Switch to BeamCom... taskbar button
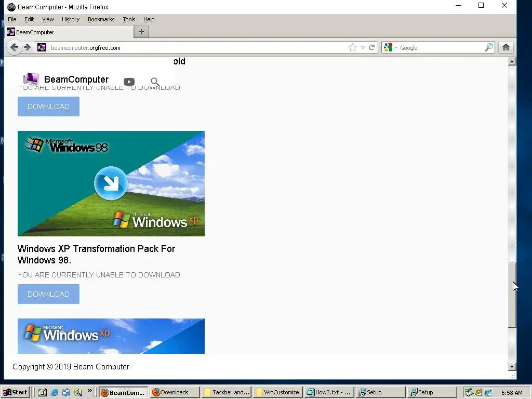This screenshot has width=532, height=399. [124, 392]
